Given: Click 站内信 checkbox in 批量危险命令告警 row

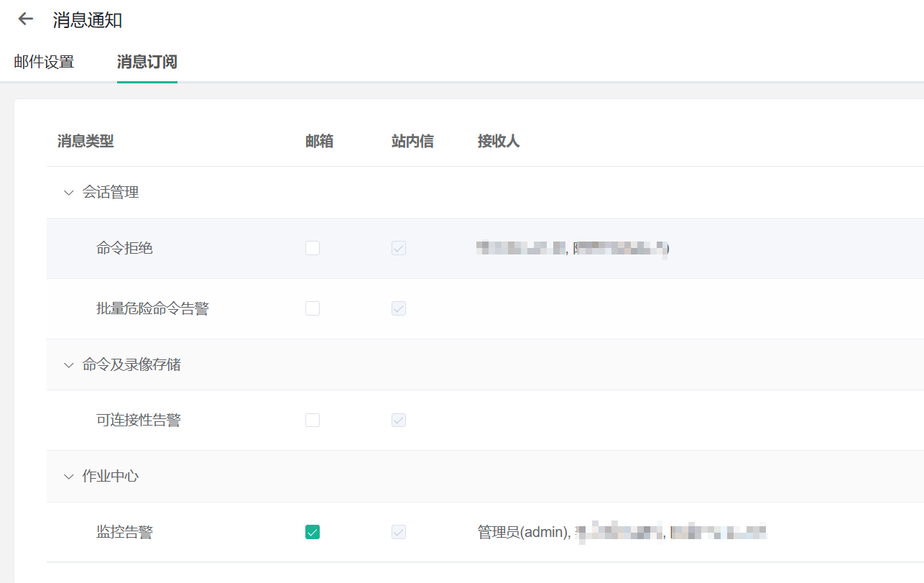Looking at the screenshot, I should 399,308.
